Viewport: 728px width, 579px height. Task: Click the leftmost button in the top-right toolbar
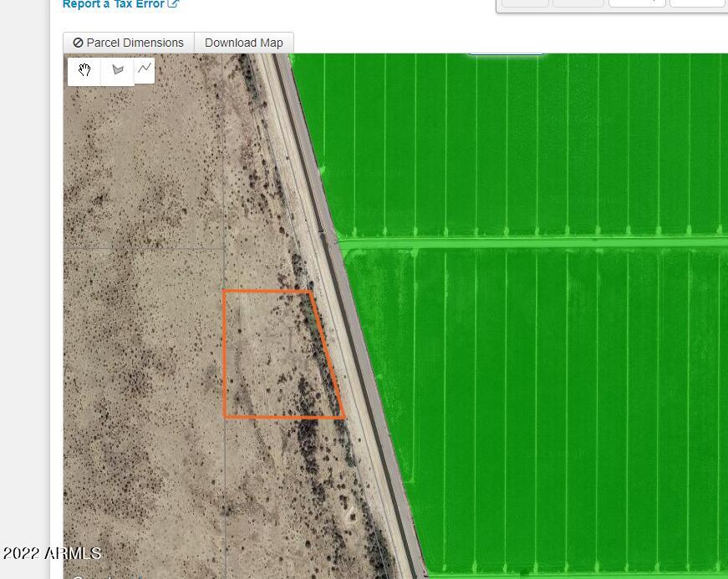click(525, 2)
